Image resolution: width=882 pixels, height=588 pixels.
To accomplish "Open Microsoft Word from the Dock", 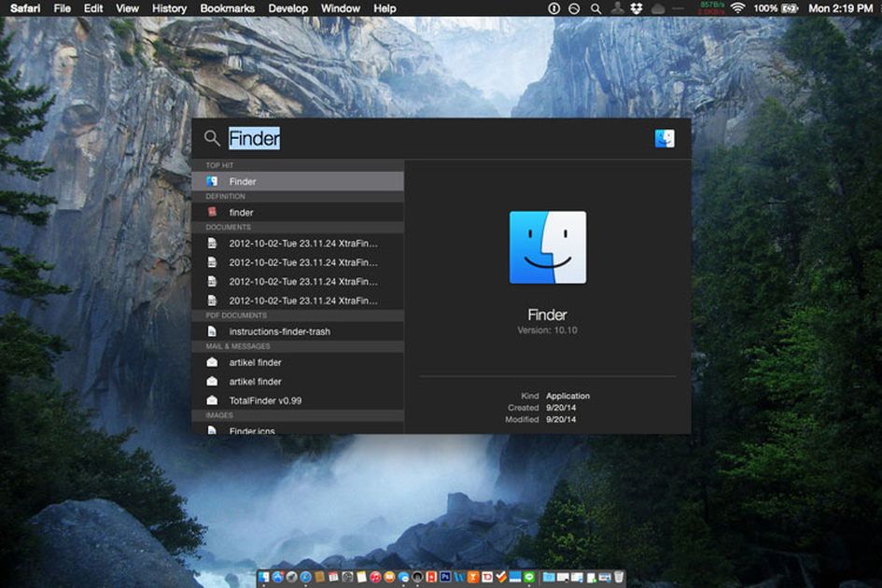I will (459, 577).
